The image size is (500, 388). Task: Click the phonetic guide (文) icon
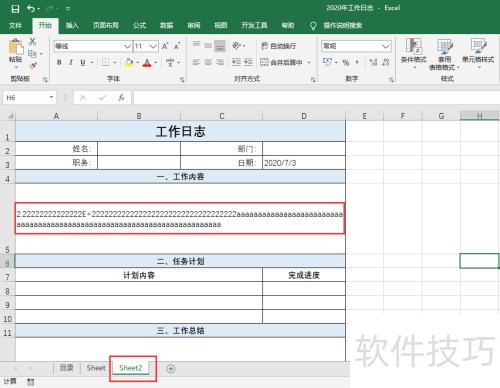pyautogui.click(x=170, y=62)
